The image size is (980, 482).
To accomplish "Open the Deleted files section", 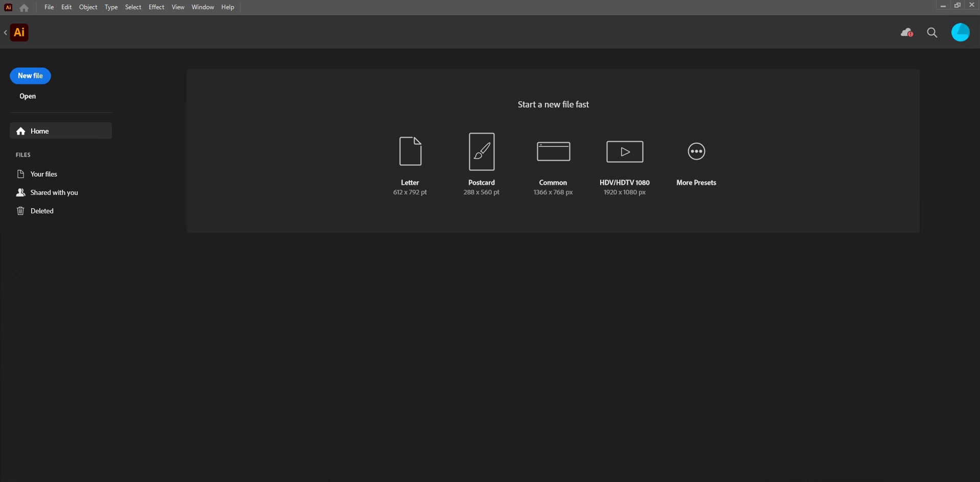I will pos(42,210).
